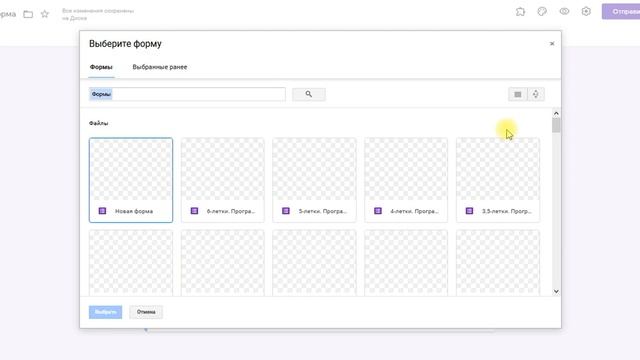Open theme palette icon in header
The width and height of the screenshot is (640, 360).
click(x=542, y=12)
